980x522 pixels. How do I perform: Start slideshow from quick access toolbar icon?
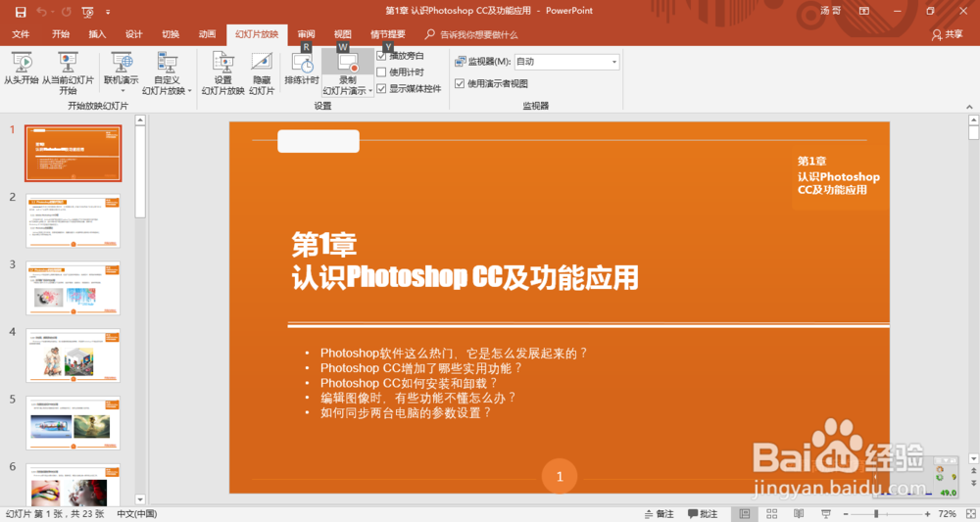click(87, 11)
